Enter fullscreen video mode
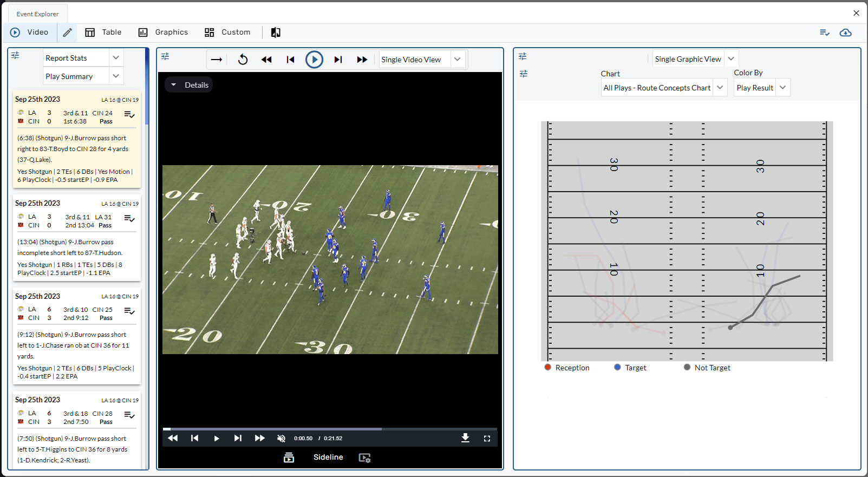868x477 pixels. coord(487,439)
